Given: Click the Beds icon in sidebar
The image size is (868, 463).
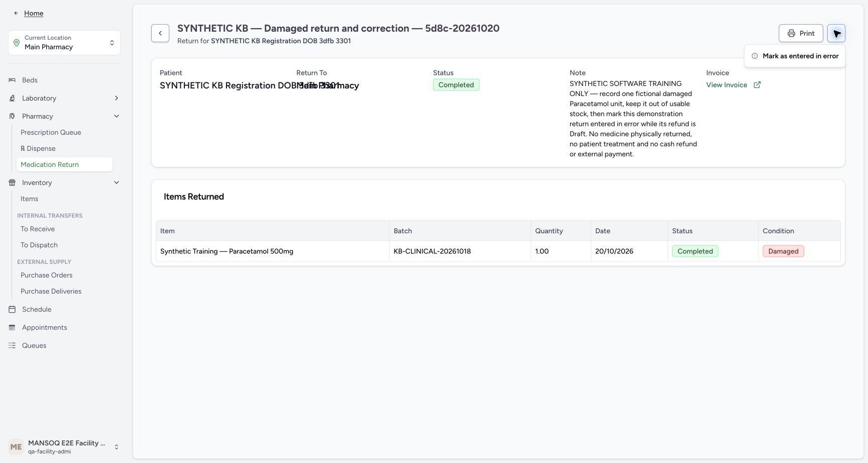Looking at the screenshot, I should pyautogui.click(x=12, y=80).
